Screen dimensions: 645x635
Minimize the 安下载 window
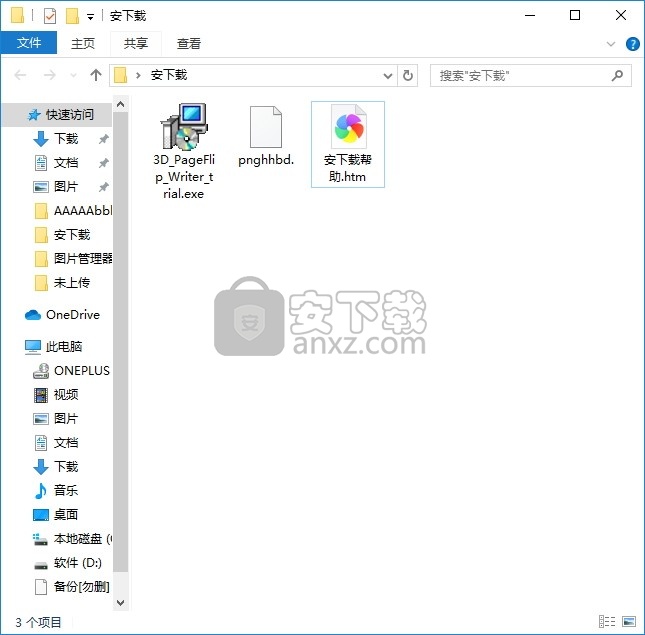(x=530, y=16)
